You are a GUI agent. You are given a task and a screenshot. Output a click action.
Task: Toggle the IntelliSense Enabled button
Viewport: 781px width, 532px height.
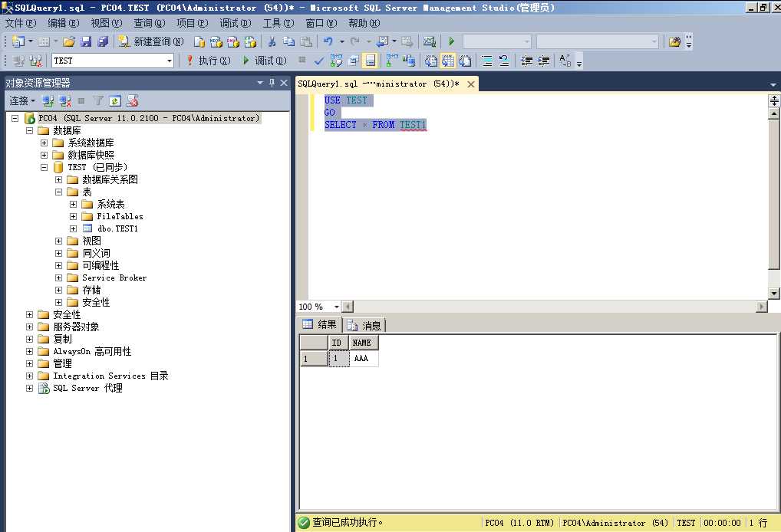click(370, 61)
